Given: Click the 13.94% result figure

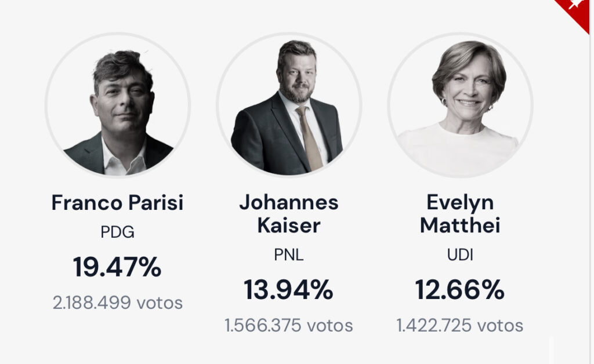Looking at the screenshot, I should tap(289, 290).
